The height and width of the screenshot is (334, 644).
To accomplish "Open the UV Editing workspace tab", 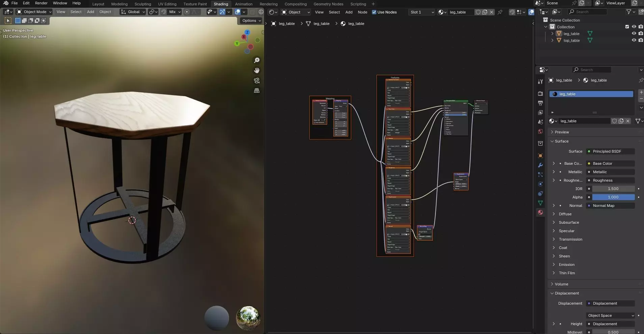I will [x=167, y=4].
